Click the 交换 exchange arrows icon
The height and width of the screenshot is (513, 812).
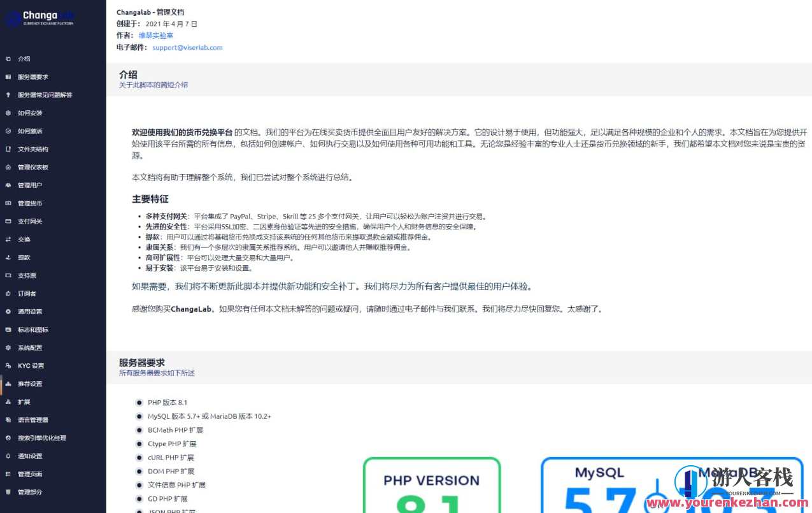pyautogui.click(x=8, y=239)
